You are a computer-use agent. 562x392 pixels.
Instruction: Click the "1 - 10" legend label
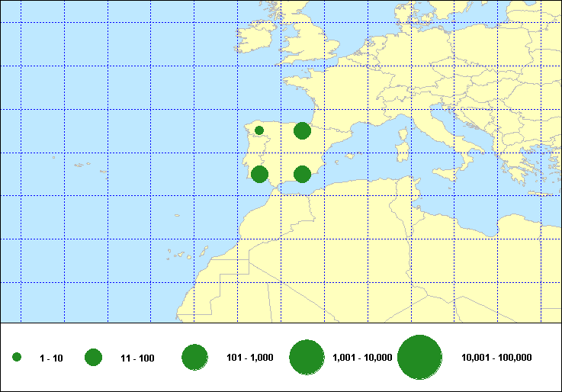coord(51,358)
